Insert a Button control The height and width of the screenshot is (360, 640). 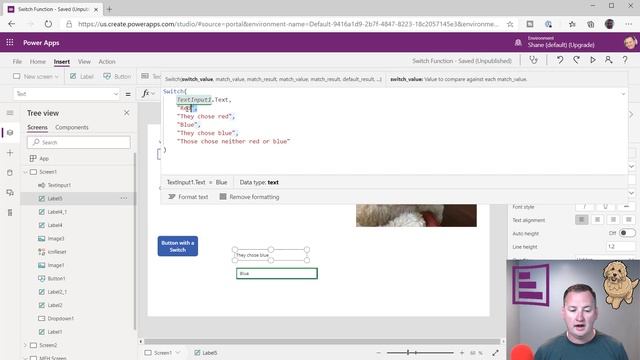pyautogui.click(x=117, y=77)
